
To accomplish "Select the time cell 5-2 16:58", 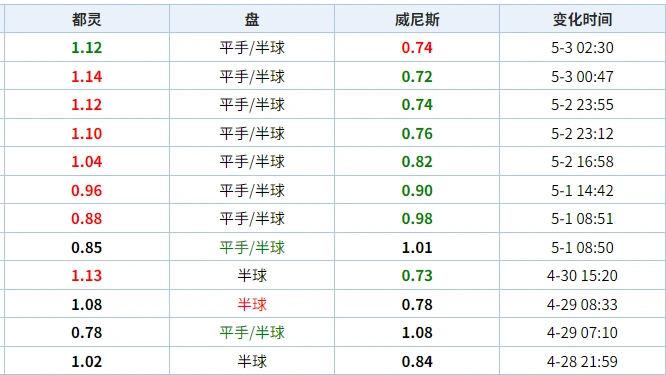I will pos(582,161).
